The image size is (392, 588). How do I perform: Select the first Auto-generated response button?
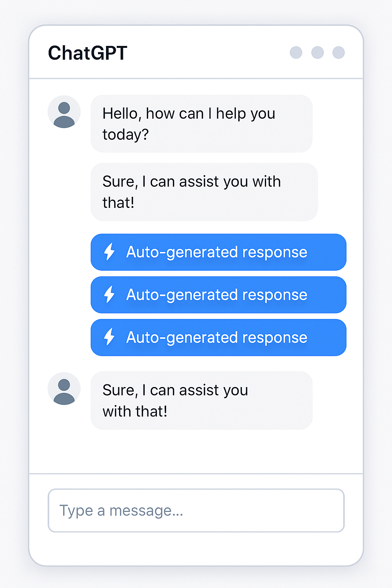click(x=218, y=252)
